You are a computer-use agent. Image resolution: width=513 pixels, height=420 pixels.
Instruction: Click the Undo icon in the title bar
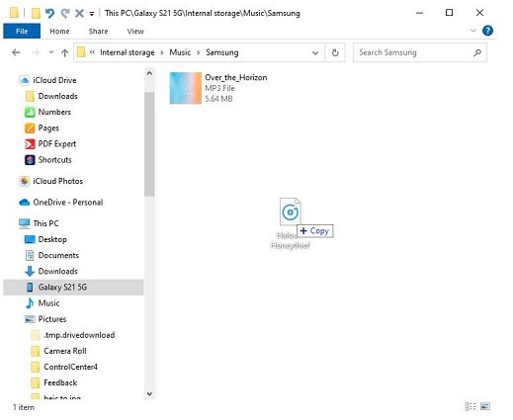click(49, 13)
